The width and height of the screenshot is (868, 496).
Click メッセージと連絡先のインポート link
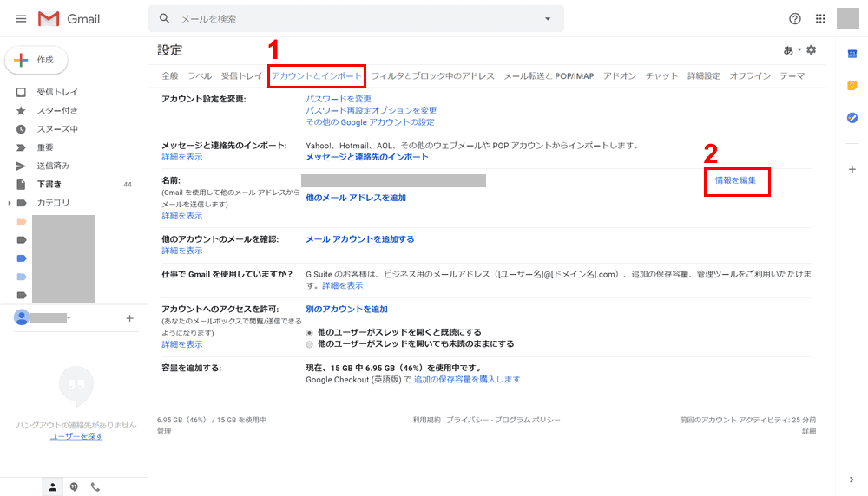tap(367, 157)
